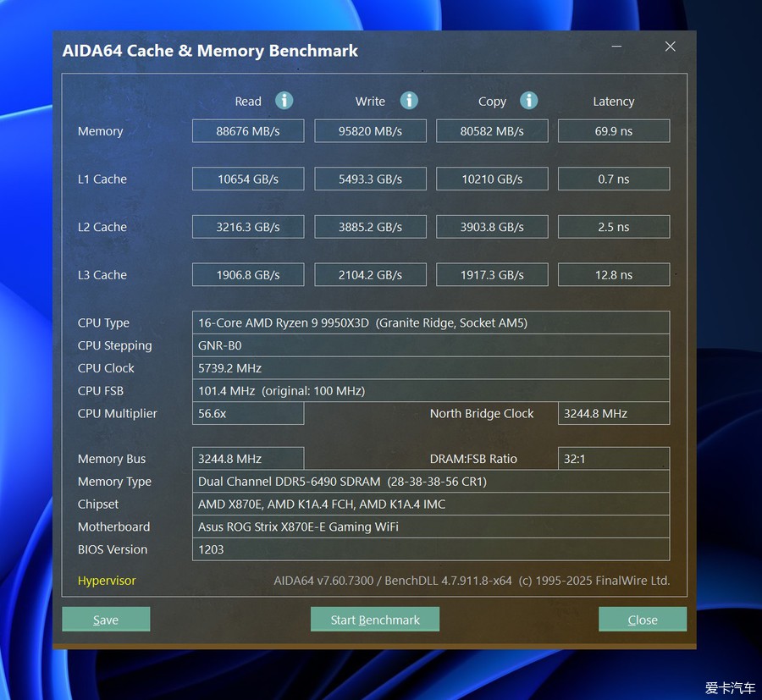The image size is (762, 700).
Task: Click the Memory Bus field 3244.8 MHz
Action: pos(248,459)
